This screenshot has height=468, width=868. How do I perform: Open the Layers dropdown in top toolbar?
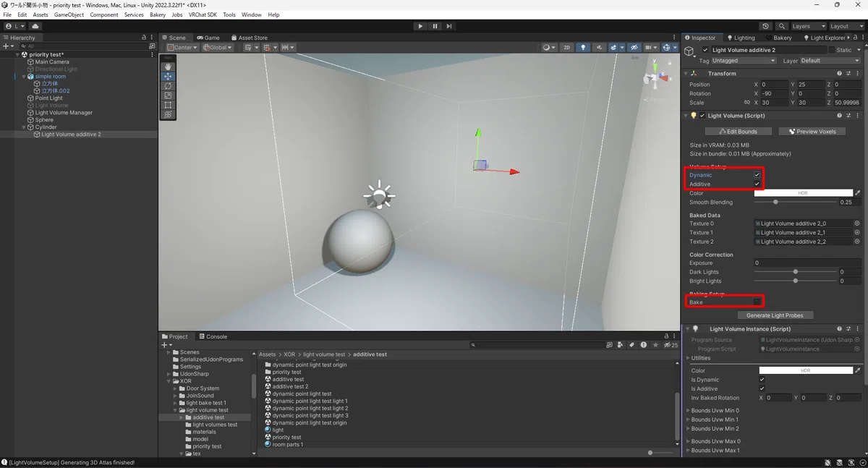point(810,26)
